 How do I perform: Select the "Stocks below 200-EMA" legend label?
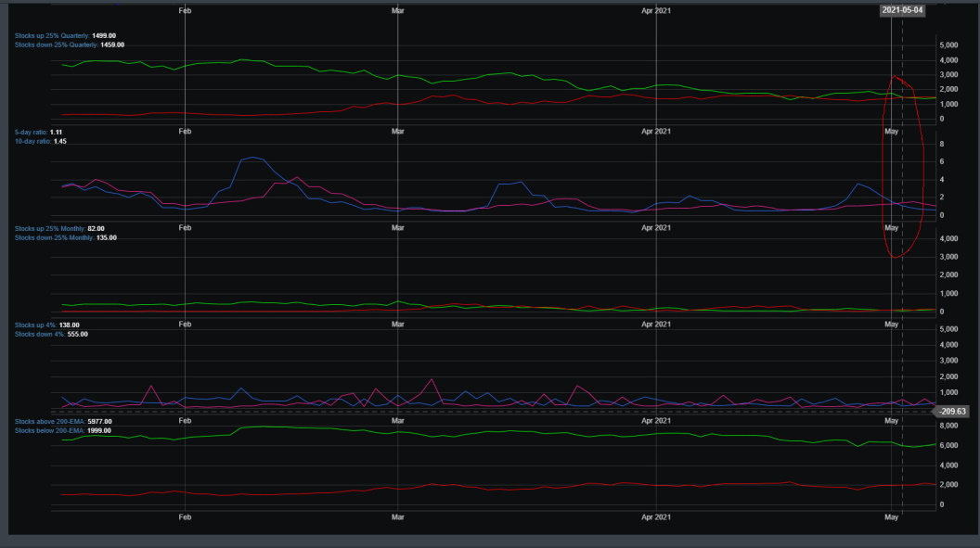50,430
